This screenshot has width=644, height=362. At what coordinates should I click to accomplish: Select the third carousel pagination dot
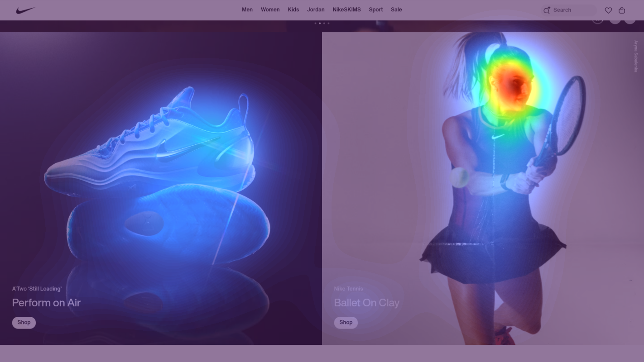pyautogui.click(x=324, y=23)
